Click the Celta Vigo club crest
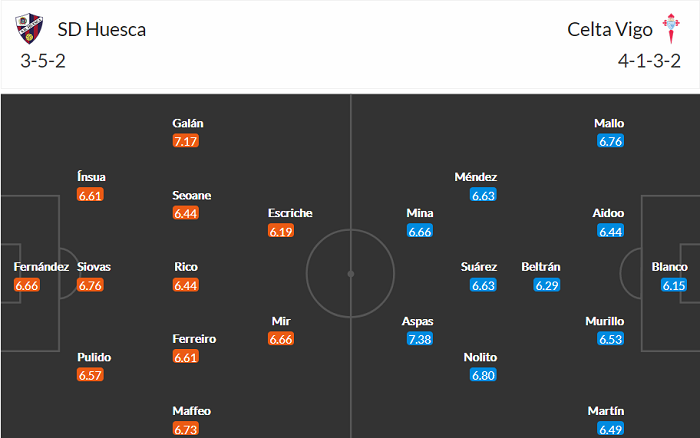Screen dimensions: 700x438 (x=667, y=29)
